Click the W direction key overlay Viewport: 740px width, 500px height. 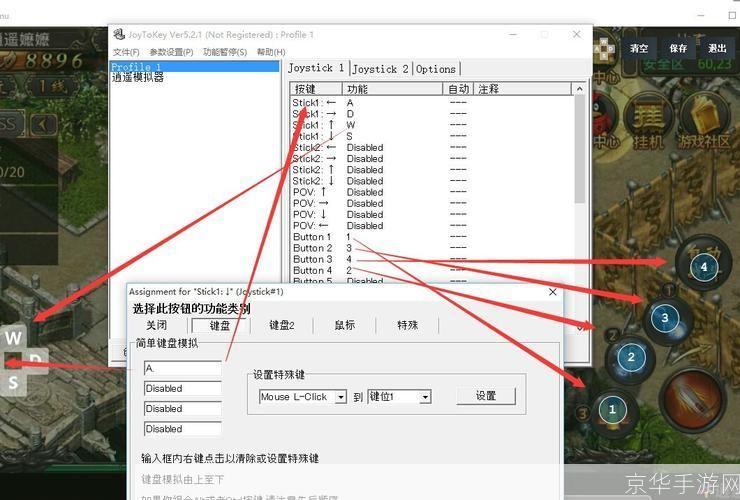[13, 338]
